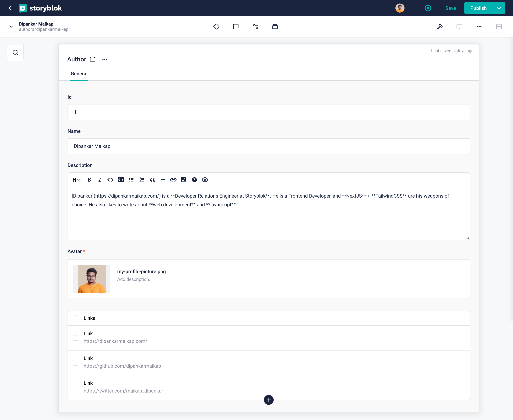Click the Last saved: 4 days ago text
The image size is (513, 420).
(452, 51)
